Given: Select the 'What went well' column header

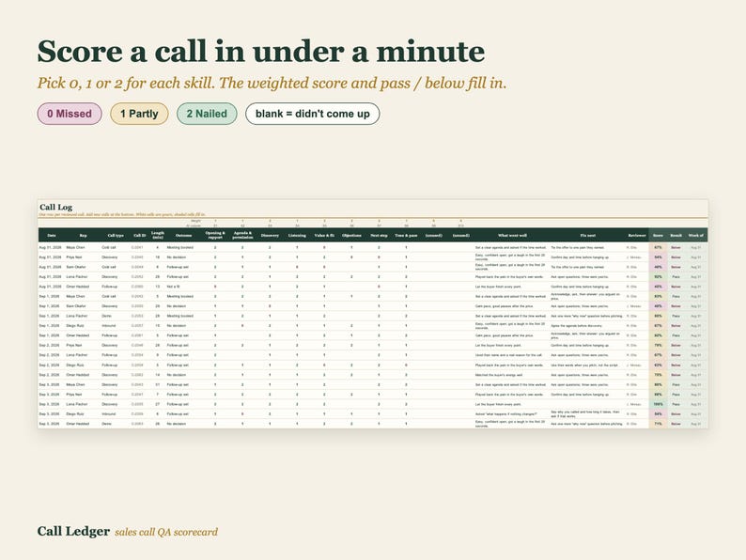Looking at the screenshot, I should 512,235.
